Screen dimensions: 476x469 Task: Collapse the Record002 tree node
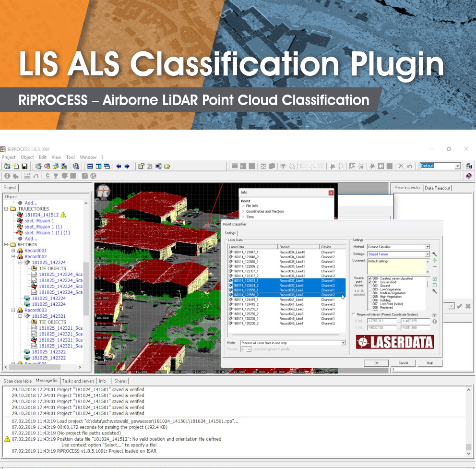[x=13, y=257]
